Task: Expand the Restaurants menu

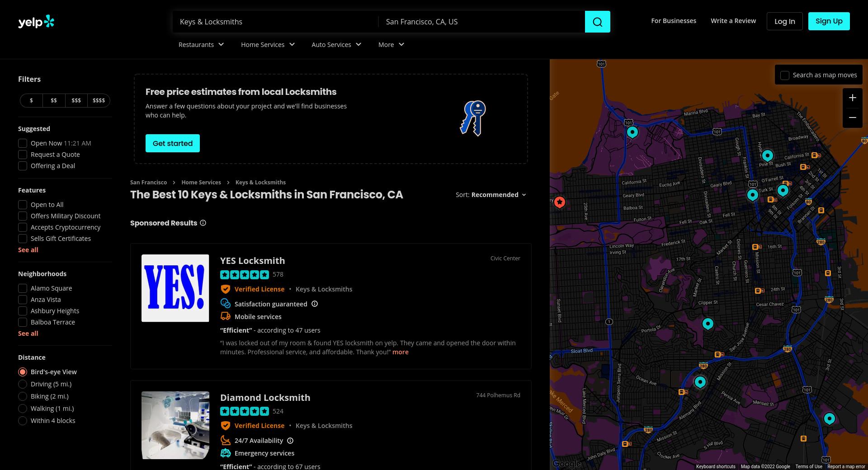Action: click(201, 45)
